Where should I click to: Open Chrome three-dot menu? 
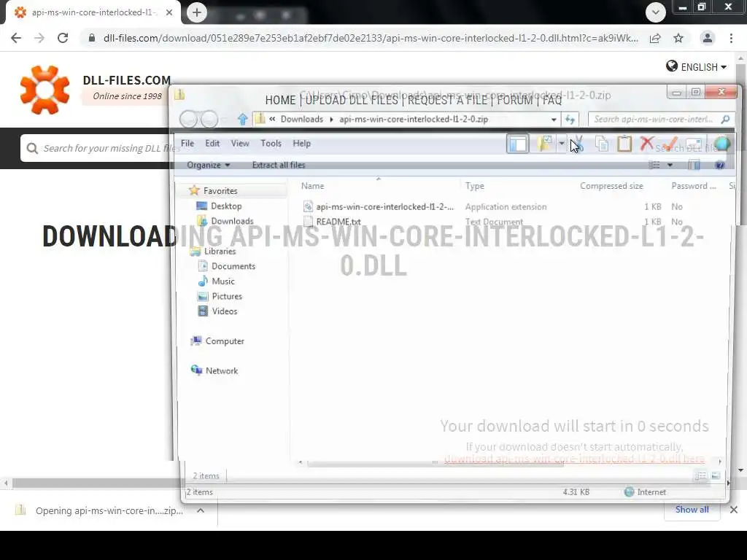click(x=731, y=38)
